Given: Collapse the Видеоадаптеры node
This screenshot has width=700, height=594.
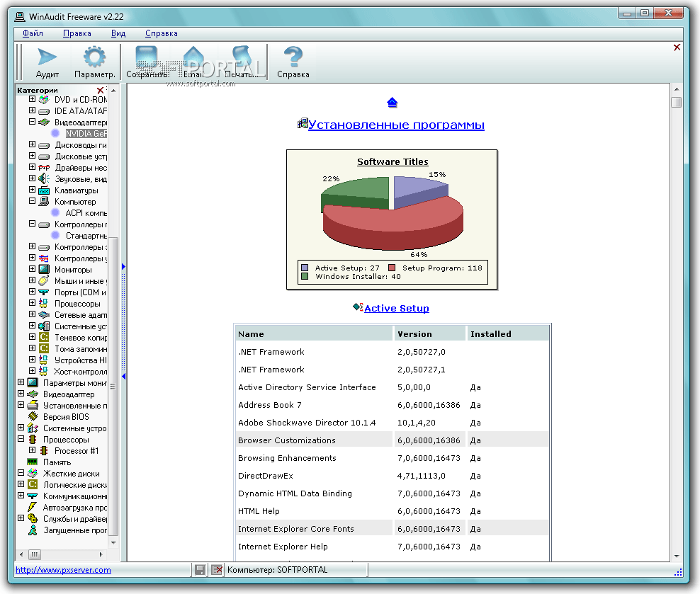Looking at the screenshot, I should [32, 121].
